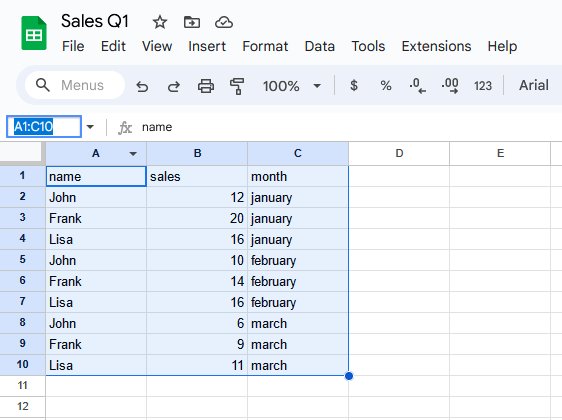Select John in row 2
562x420 pixels.
coord(96,197)
